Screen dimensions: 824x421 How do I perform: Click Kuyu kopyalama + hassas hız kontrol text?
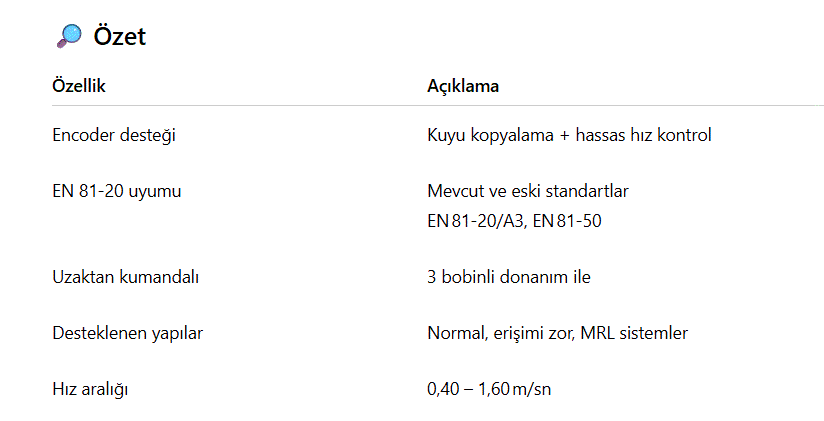(569, 135)
